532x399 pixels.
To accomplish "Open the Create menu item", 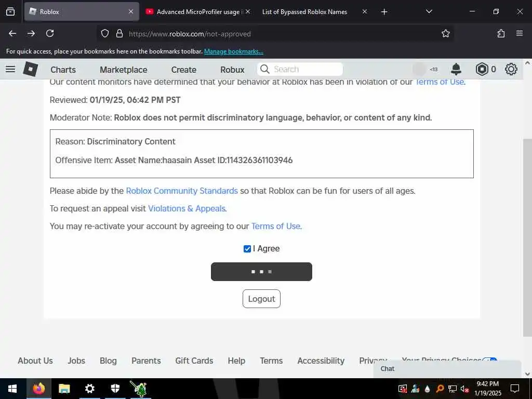I will [184, 70].
